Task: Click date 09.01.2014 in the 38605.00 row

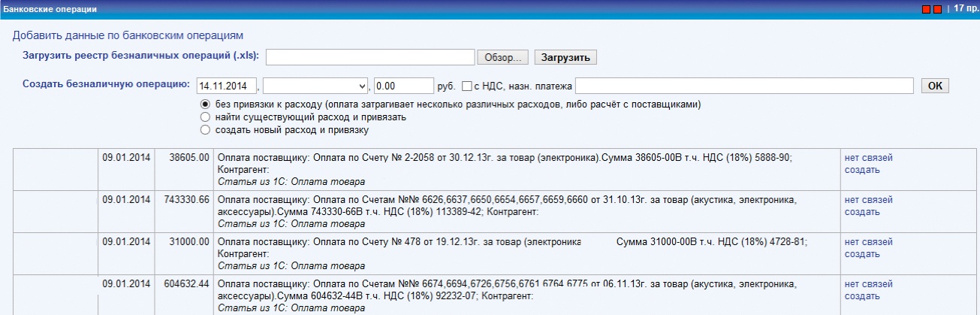Action: tap(127, 158)
